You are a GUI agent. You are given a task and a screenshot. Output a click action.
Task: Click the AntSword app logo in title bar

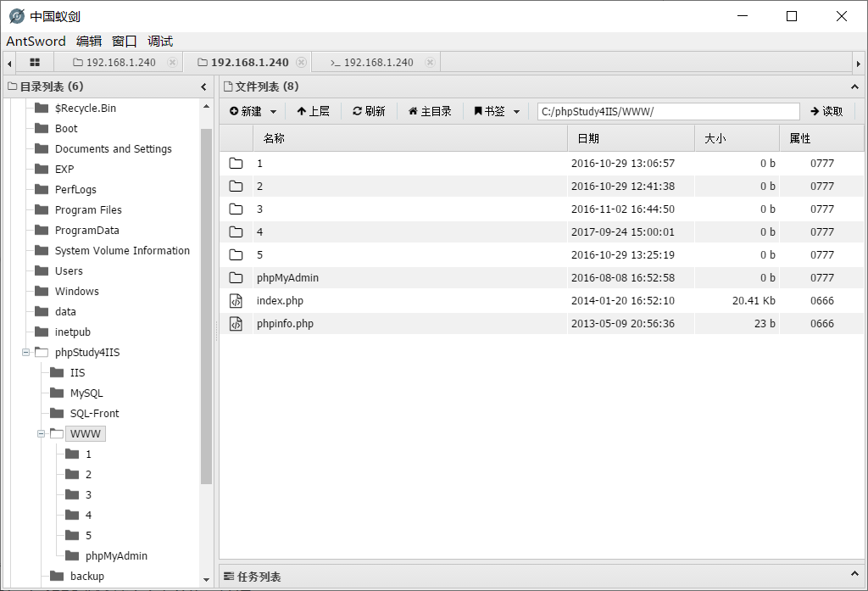click(17, 17)
